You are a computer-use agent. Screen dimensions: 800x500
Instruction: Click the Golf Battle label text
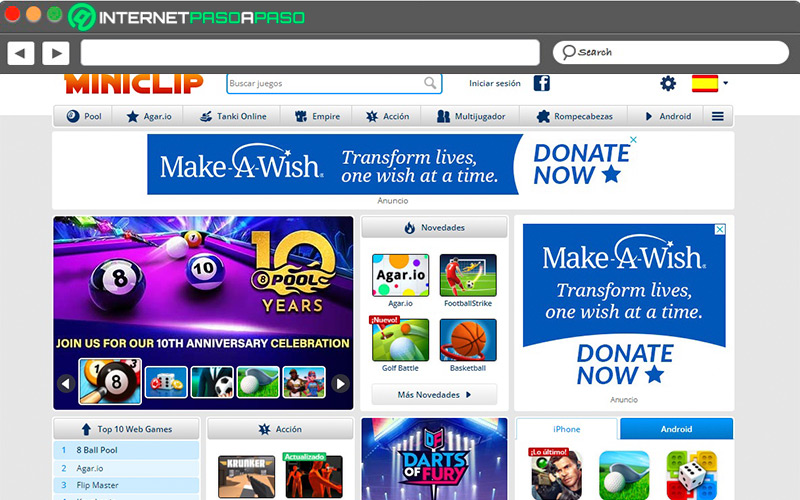[401, 368]
